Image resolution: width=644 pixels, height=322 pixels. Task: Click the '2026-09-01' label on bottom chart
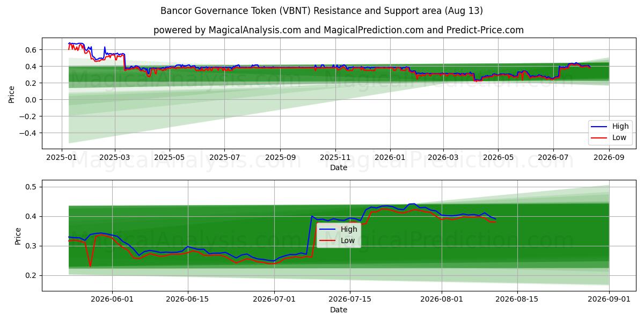(x=609, y=300)
